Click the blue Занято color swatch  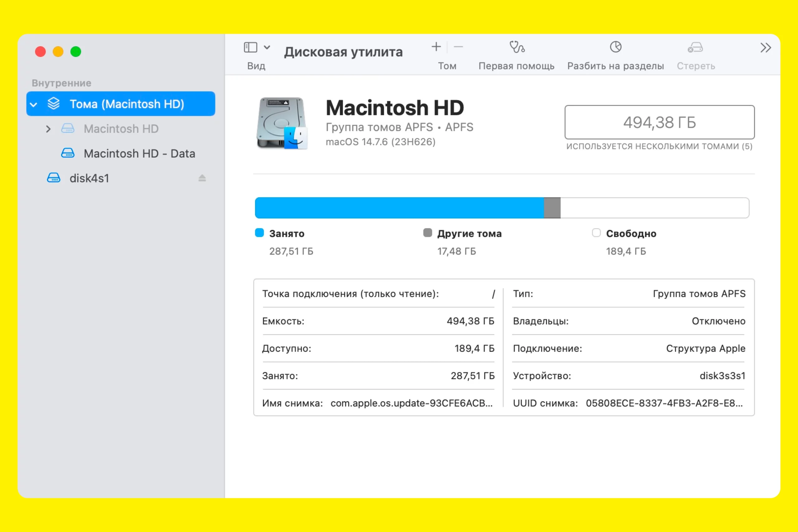(x=259, y=233)
